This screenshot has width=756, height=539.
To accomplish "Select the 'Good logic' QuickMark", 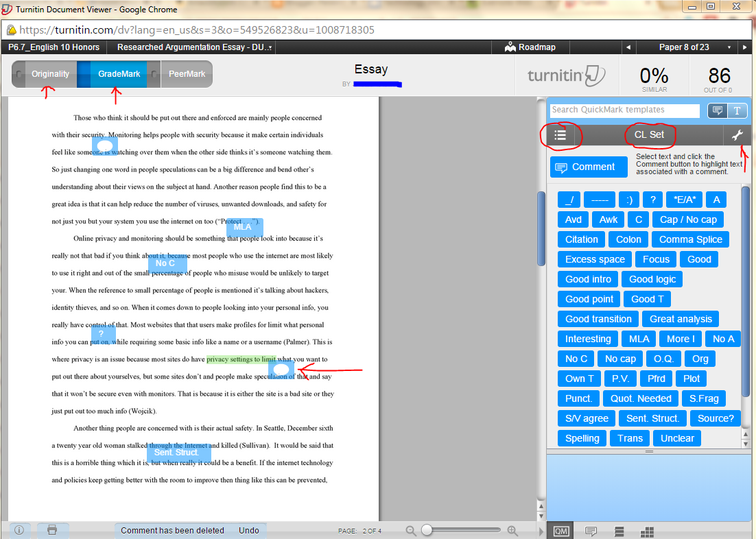I will 652,279.
